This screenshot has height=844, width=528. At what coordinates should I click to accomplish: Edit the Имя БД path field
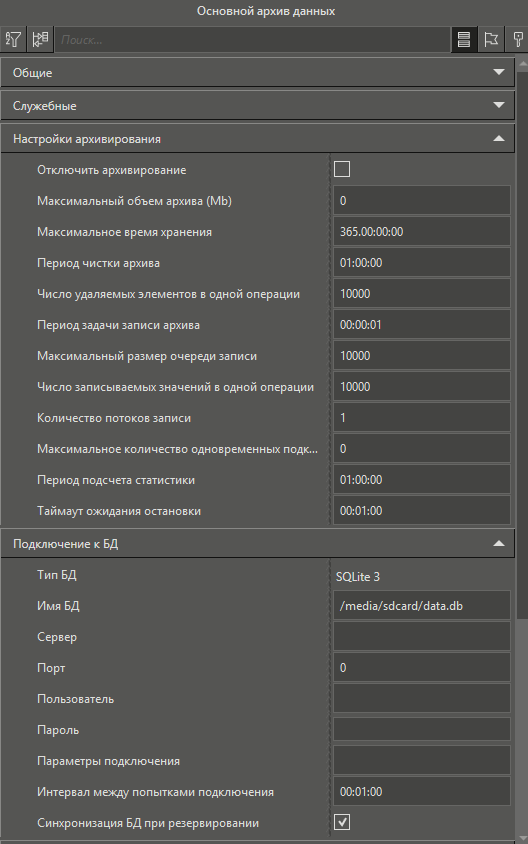click(421, 606)
